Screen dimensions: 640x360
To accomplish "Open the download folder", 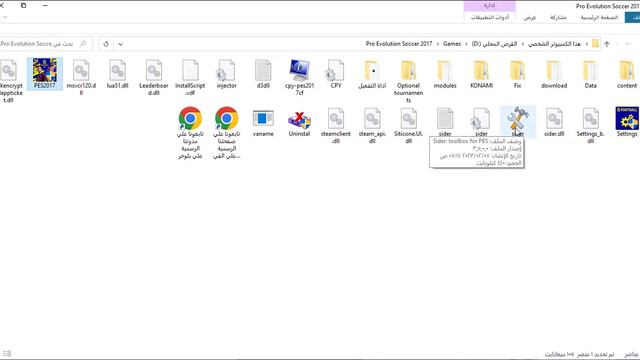I will 554,74.
